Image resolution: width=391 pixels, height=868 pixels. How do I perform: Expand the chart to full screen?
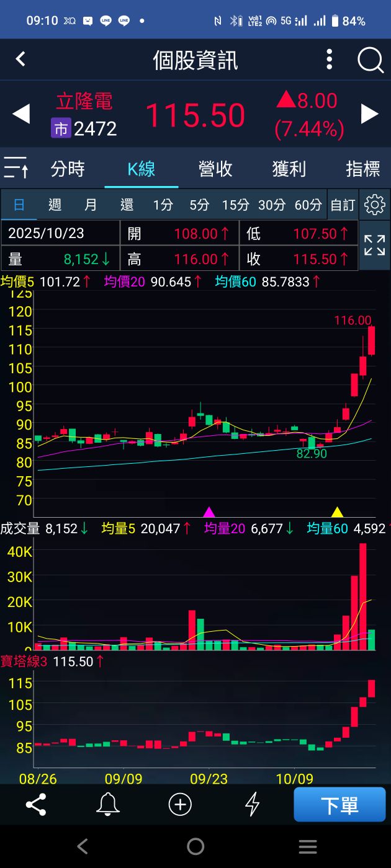(x=375, y=245)
